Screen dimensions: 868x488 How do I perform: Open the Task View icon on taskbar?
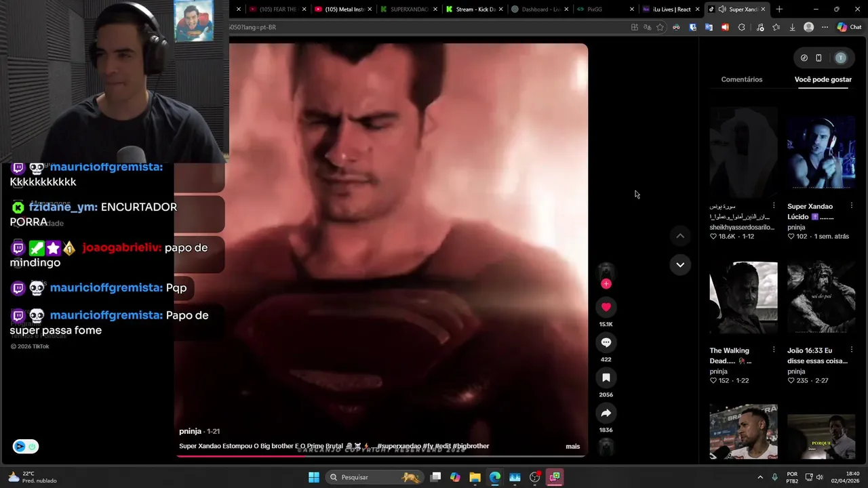pos(435,477)
